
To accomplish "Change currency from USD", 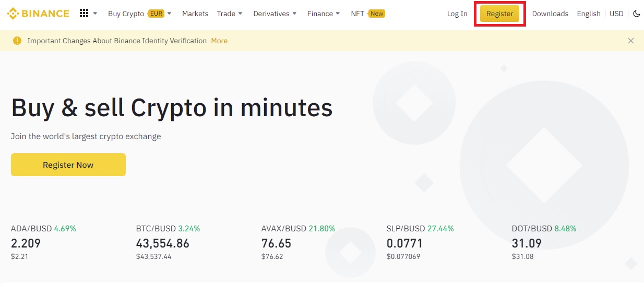I will (616, 14).
